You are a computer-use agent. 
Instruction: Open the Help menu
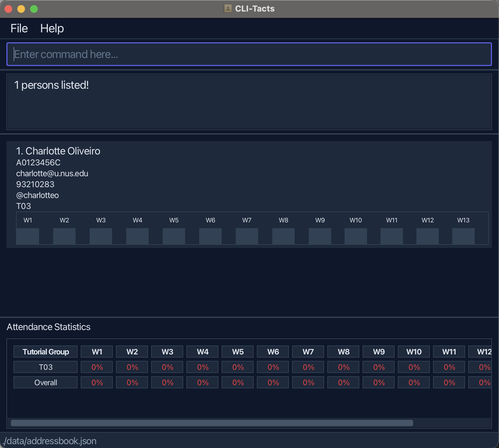pyautogui.click(x=52, y=29)
